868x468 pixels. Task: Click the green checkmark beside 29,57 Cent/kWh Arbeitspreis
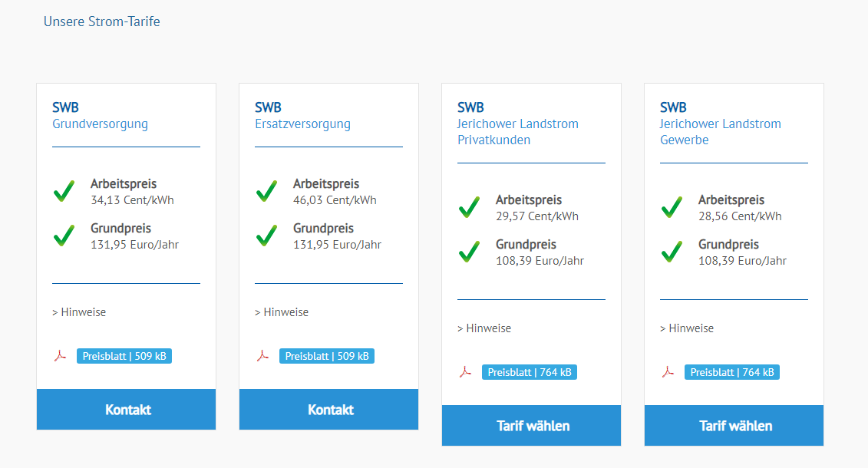click(470, 207)
